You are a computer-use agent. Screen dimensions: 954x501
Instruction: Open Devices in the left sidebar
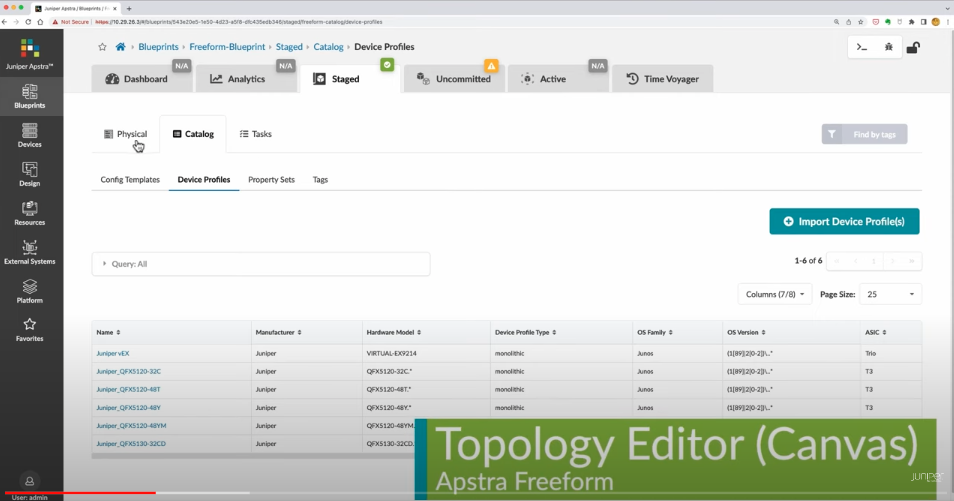coord(30,135)
